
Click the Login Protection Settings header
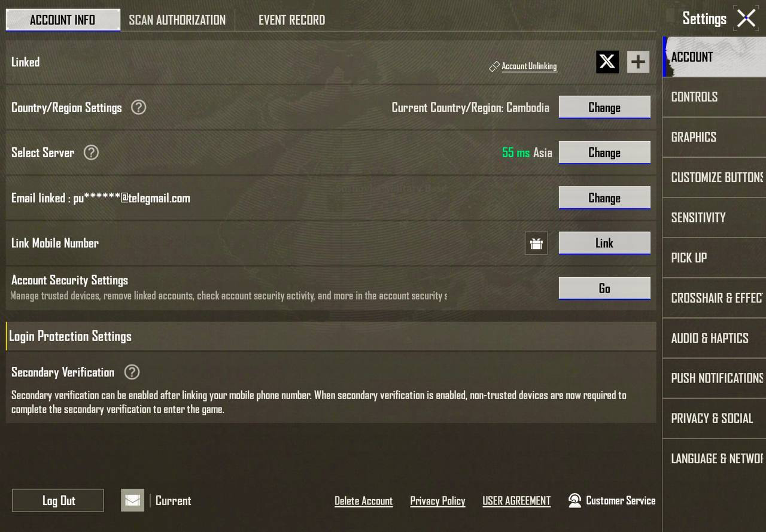click(x=331, y=336)
